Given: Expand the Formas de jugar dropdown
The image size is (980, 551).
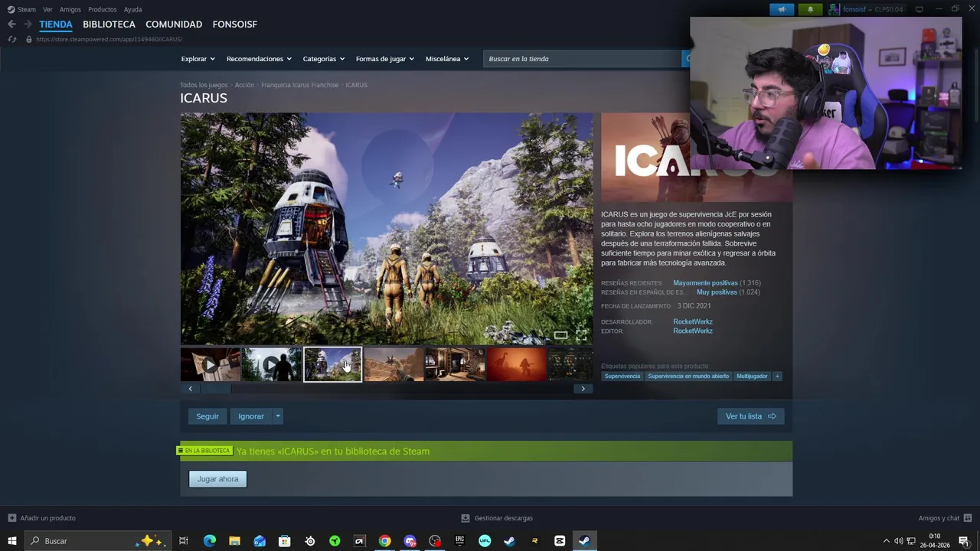Looking at the screenshot, I should [384, 59].
